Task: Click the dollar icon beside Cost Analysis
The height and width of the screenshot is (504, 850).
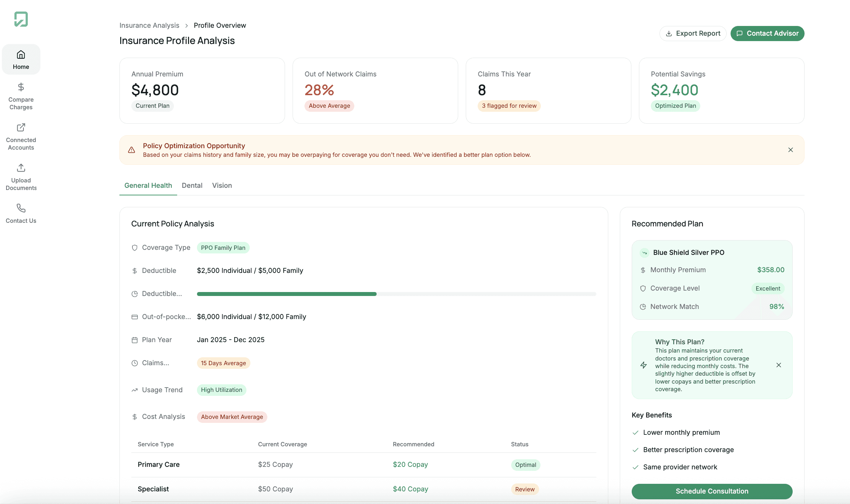Action: (x=135, y=417)
